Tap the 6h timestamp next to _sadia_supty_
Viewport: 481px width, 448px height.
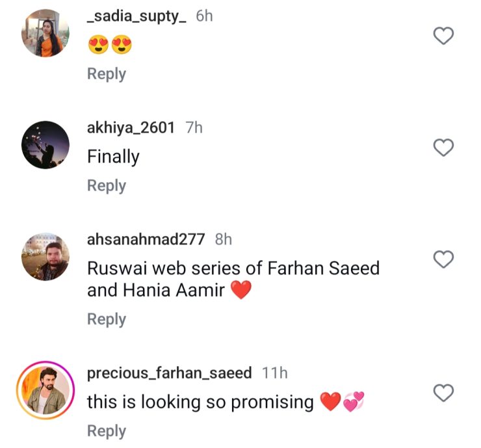point(204,16)
